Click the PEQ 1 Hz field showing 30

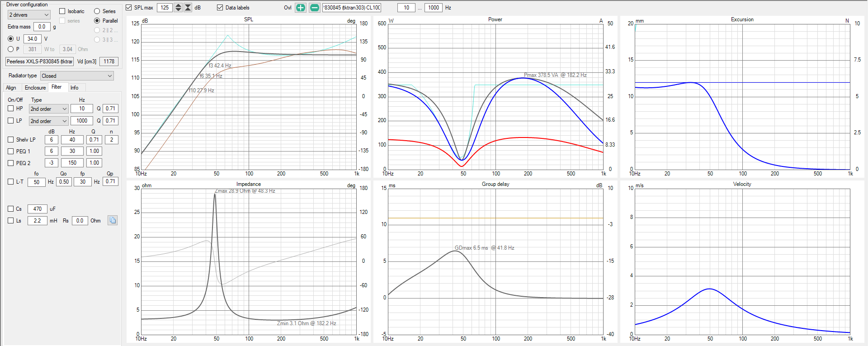72,151
